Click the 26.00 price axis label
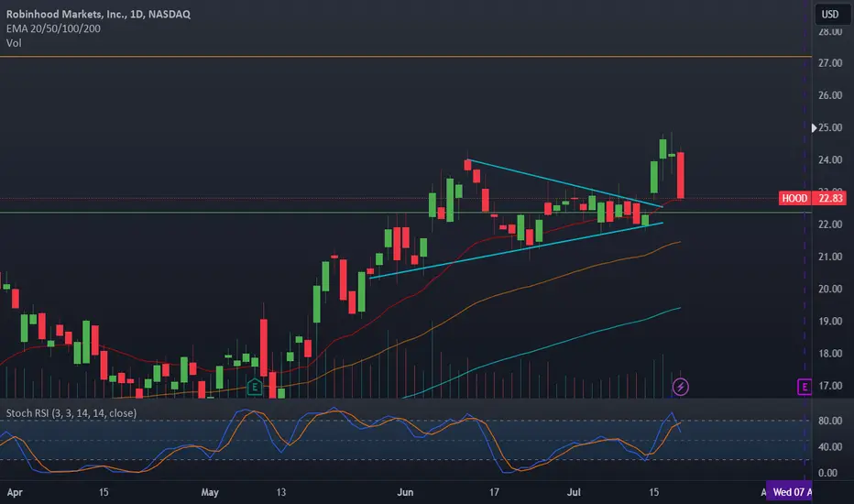This screenshot has height=504, width=854. [x=830, y=95]
